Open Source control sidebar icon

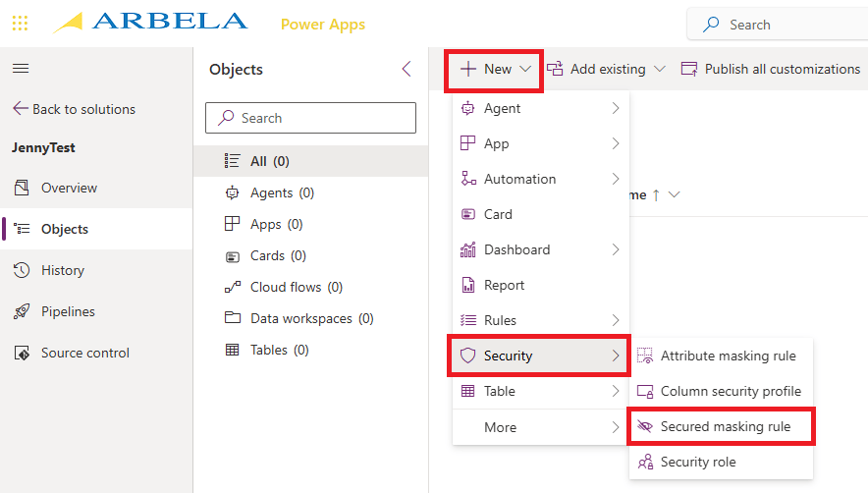coord(21,353)
